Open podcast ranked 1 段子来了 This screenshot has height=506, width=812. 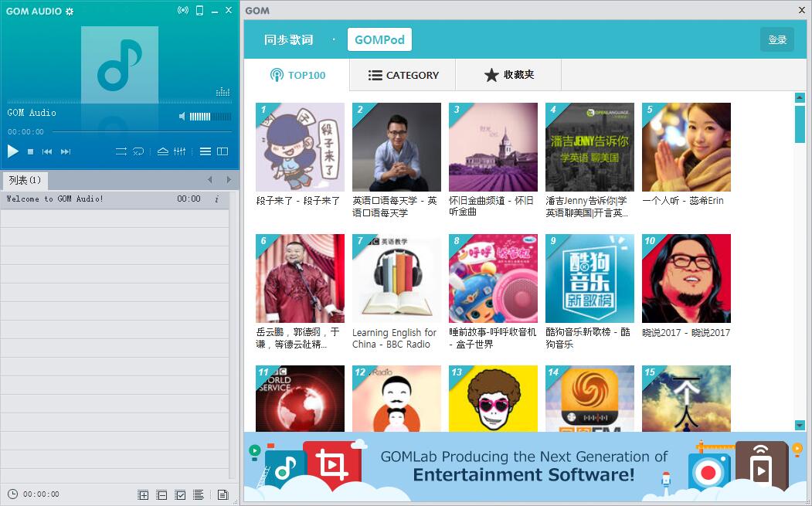click(x=300, y=147)
